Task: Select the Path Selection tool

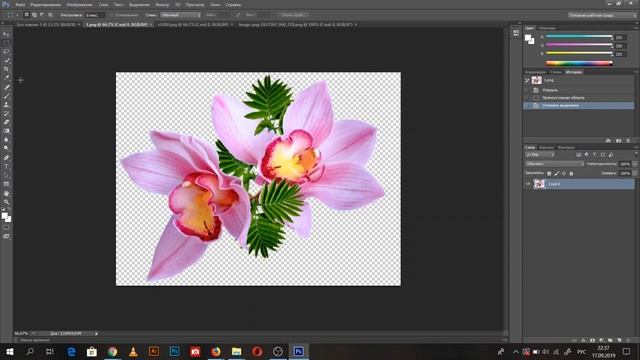Action: click(x=6, y=175)
